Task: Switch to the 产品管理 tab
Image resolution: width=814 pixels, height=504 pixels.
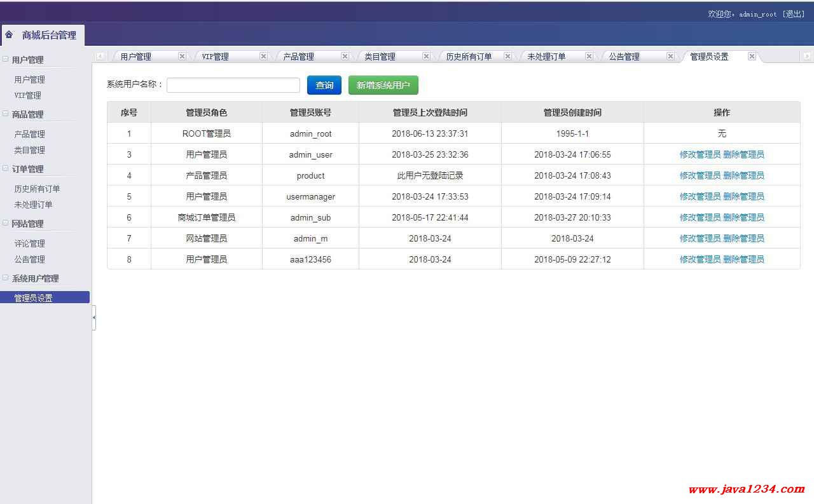Action: (x=299, y=57)
